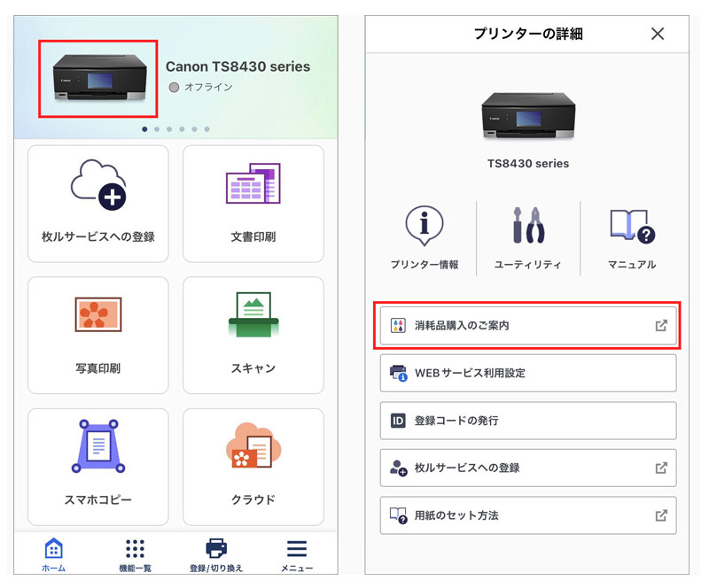Select the second page indicator dot
Viewport: 709px width, 588px height.
pos(157,129)
